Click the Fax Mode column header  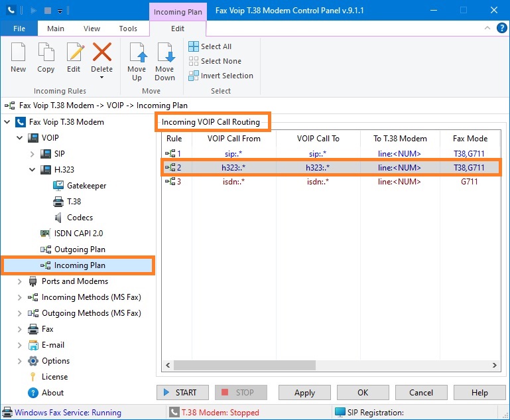point(470,139)
